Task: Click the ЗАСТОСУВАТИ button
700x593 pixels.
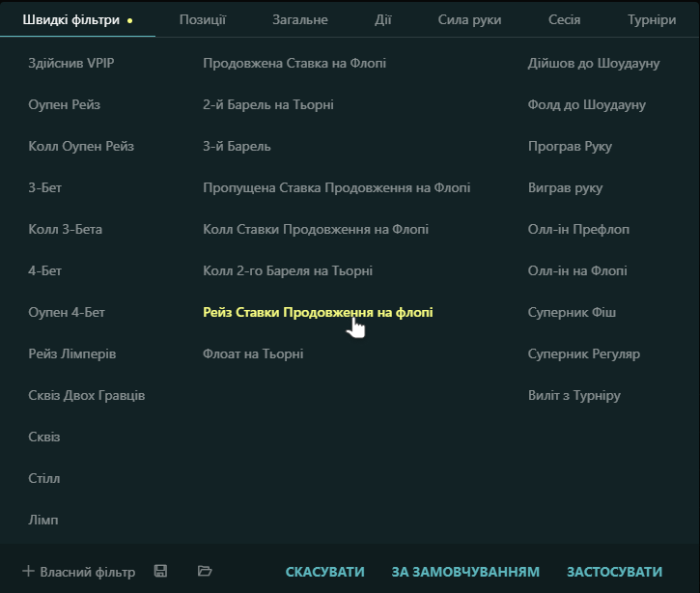Action: pos(615,572)
